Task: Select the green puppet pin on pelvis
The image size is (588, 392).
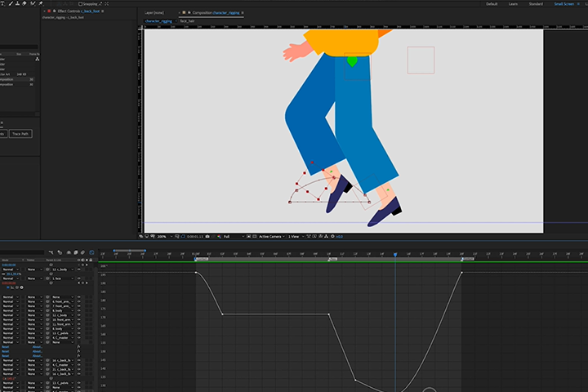Action: point(352,61)
